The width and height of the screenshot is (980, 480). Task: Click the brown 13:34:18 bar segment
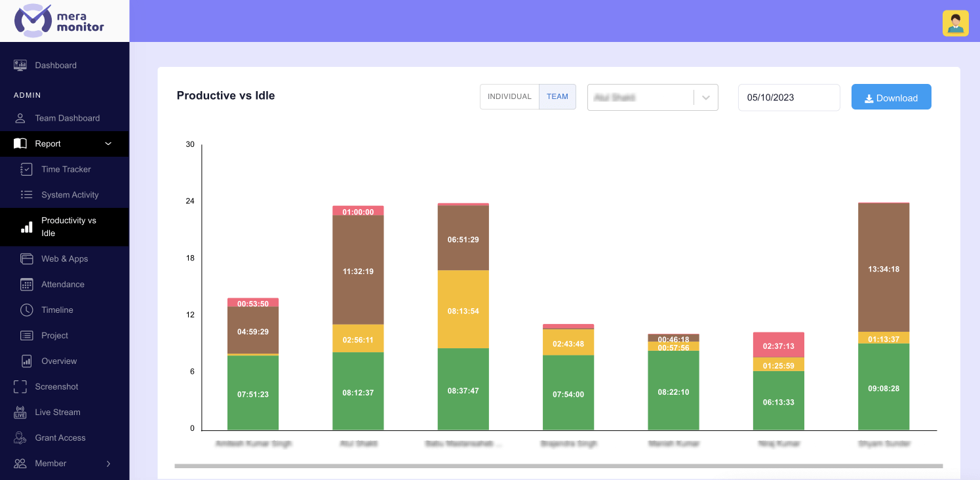(884, 268)
